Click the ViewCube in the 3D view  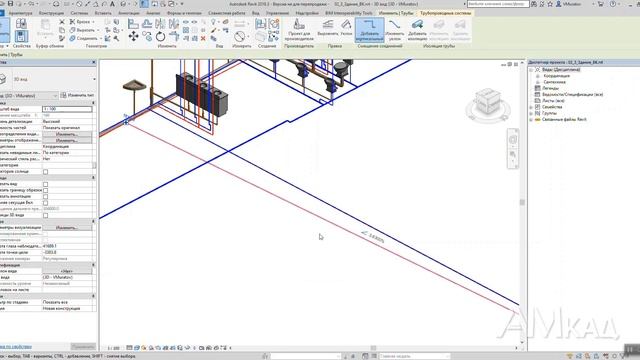coord(488,102)
